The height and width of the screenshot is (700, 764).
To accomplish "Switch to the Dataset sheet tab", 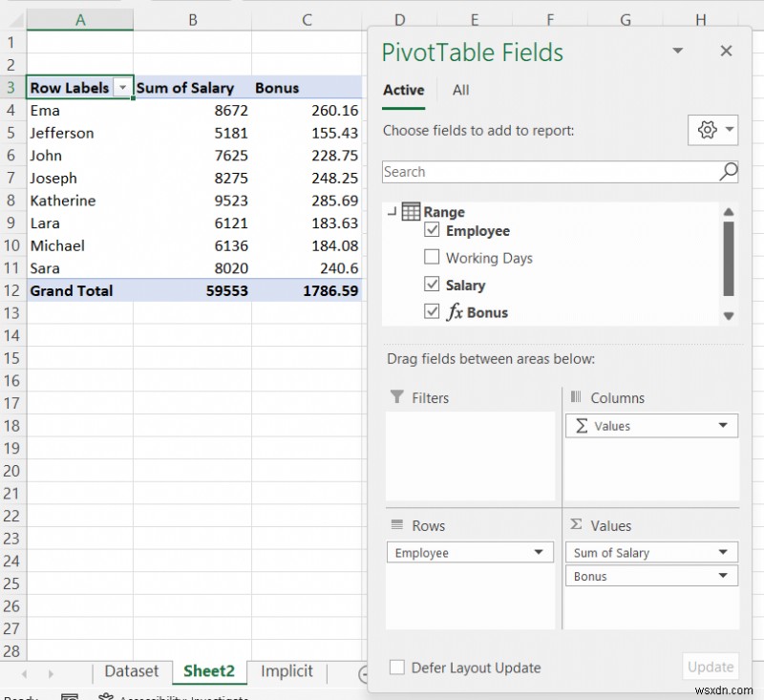I will click(132, 671).
